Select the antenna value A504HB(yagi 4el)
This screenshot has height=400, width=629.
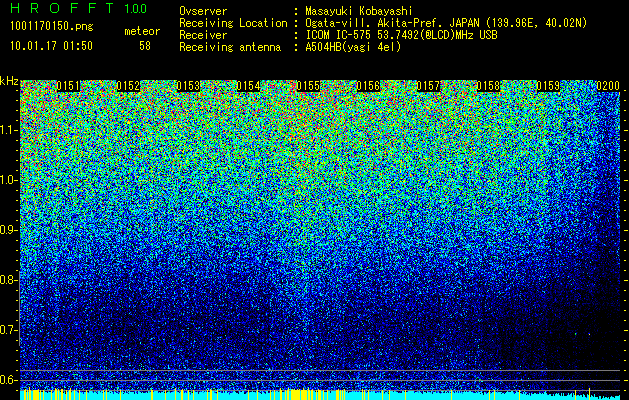click(x=353, y=47)
